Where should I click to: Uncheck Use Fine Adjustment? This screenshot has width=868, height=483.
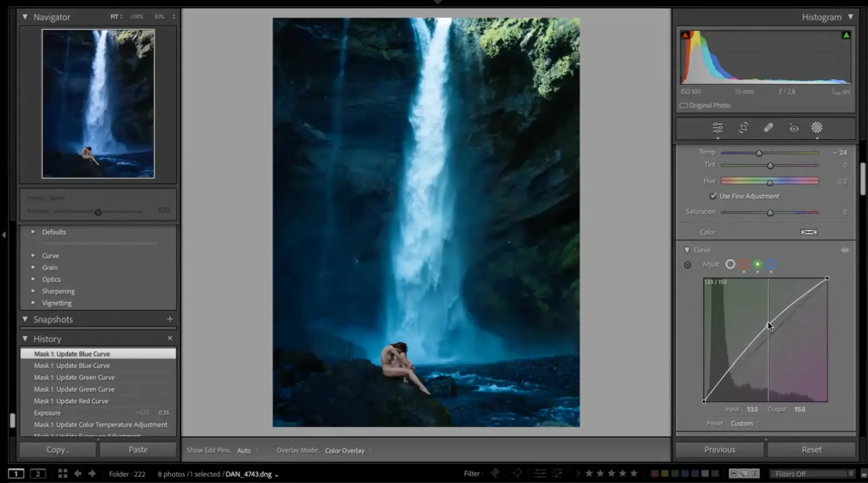click(713, 196)
